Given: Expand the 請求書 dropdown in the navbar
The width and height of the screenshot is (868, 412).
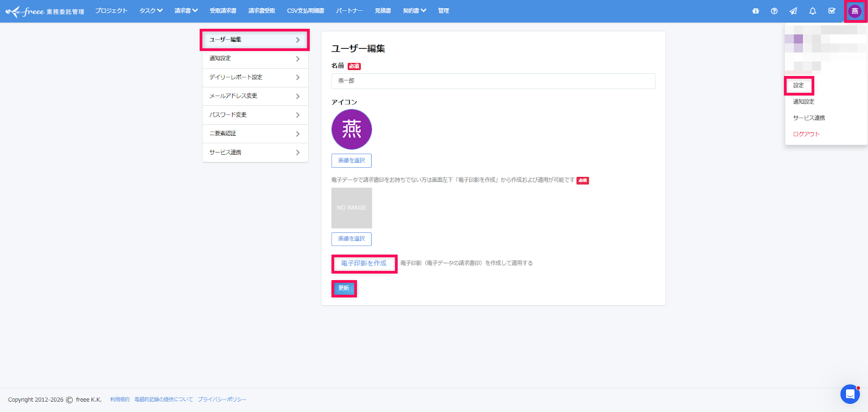Looking at the screenshot, I should (x=186, y=11).
